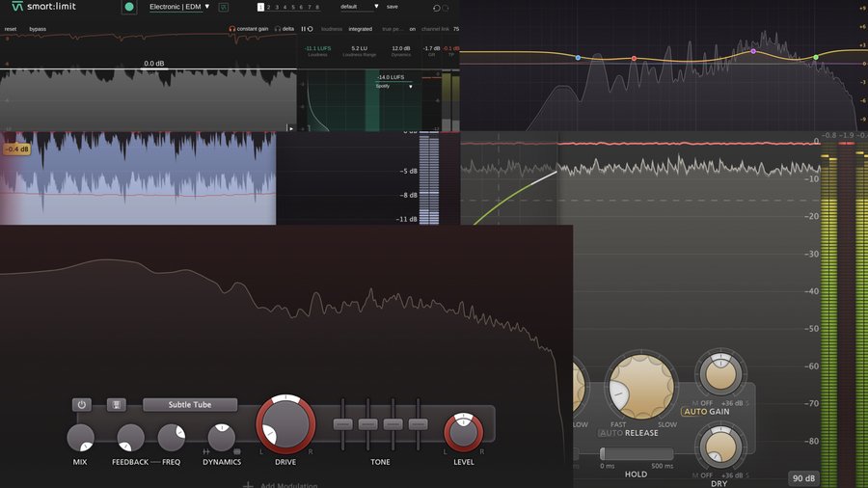Toggle bypass in smart:limit
This screenshot has height=488, width=868.
38,29
